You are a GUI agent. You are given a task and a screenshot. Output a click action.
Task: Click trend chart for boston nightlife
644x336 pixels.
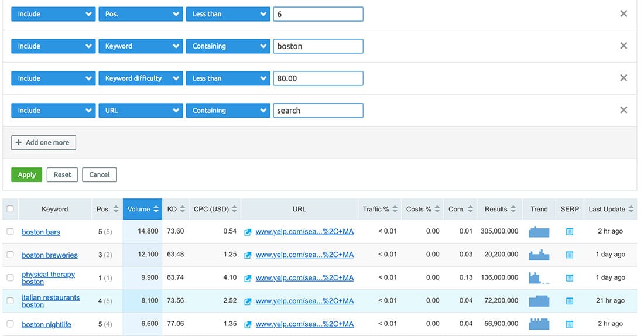tap(539, 324)
